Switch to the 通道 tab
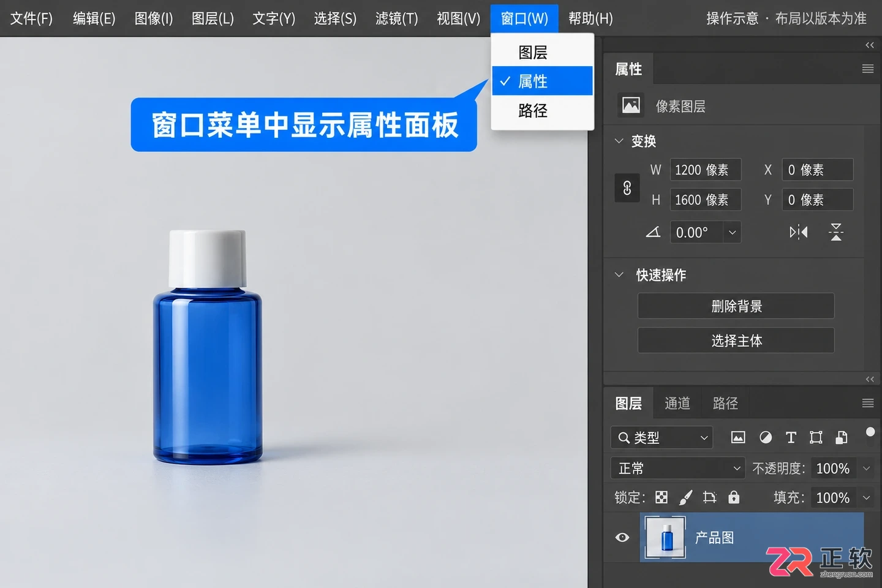Viewport: 882px width, 588px height. tap(677, 403)
